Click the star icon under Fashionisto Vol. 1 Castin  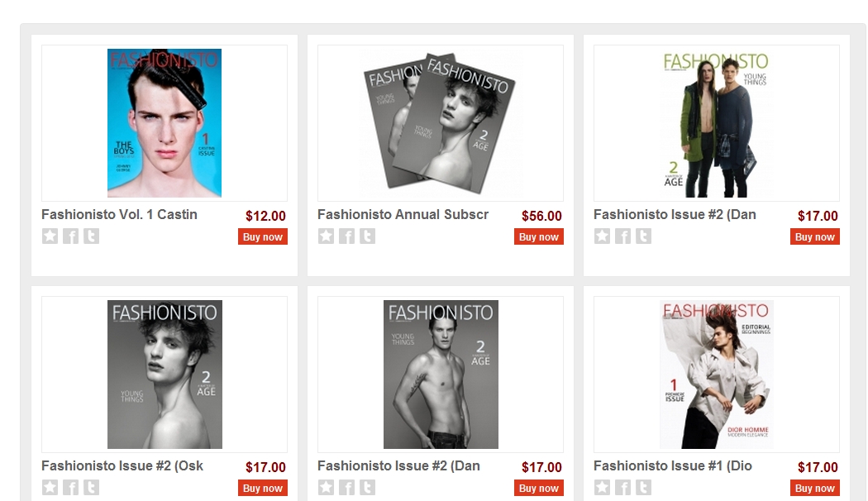(50, 236)
